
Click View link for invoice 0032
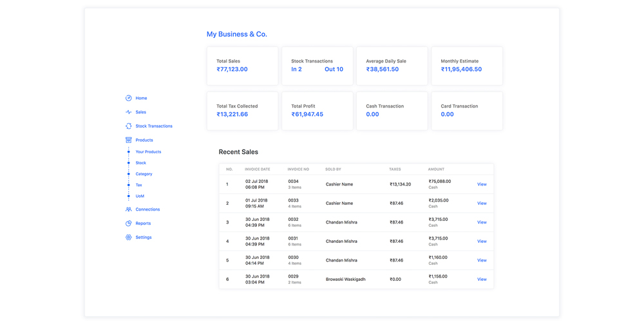(x=482, y=222)
